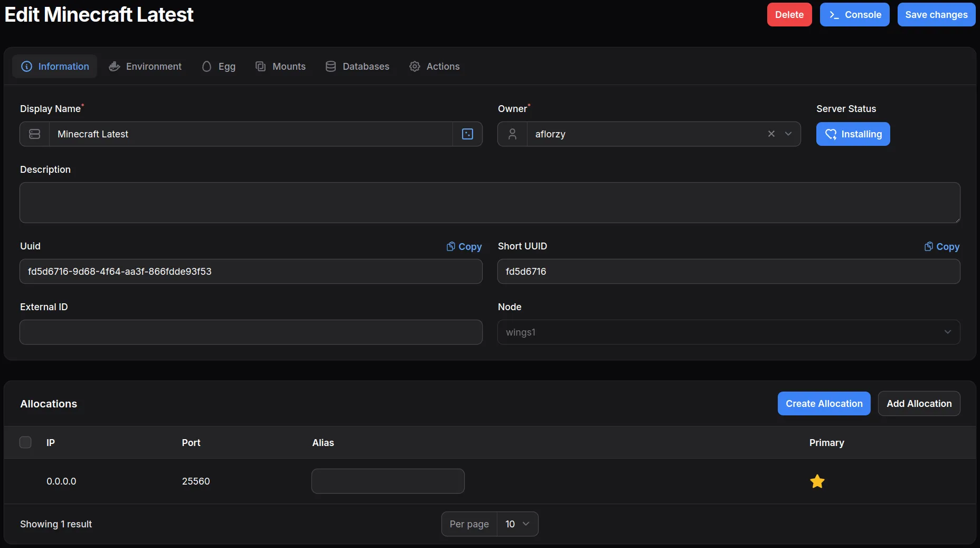The image size is (980, 548).
Task: Click the server icon in Display Name field
Action: click(x=35, y=134)
